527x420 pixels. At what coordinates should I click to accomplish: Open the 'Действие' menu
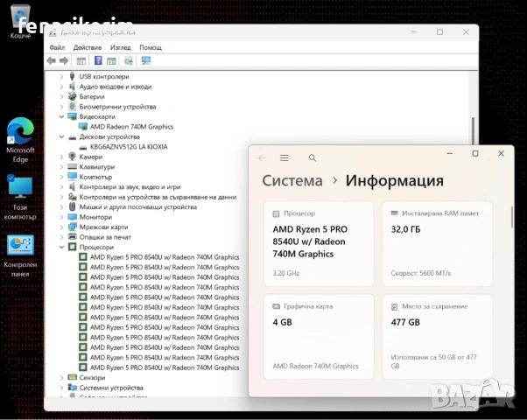(x=88, y=47)
